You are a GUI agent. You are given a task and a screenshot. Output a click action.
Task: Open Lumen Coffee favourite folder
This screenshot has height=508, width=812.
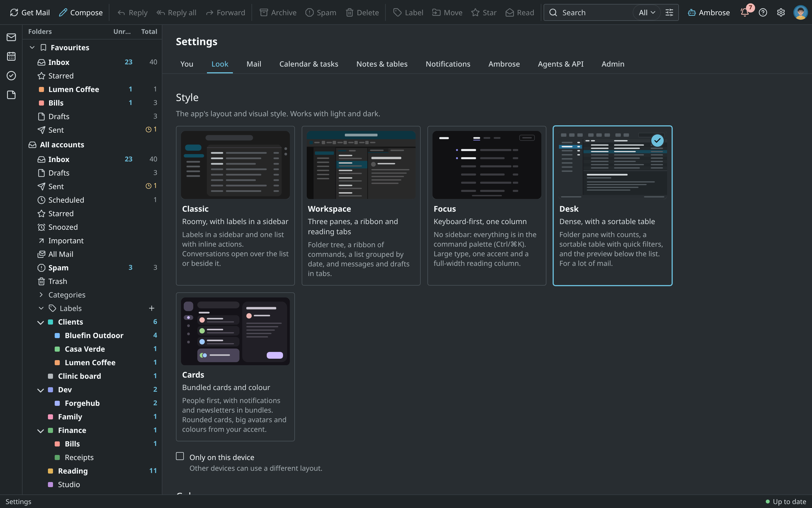tap(92, 89)
